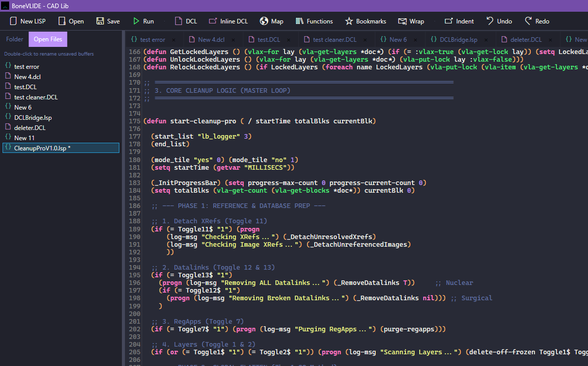Switch to the Folder sidebar tab
The image size is (588, 366).
(15, 39)
